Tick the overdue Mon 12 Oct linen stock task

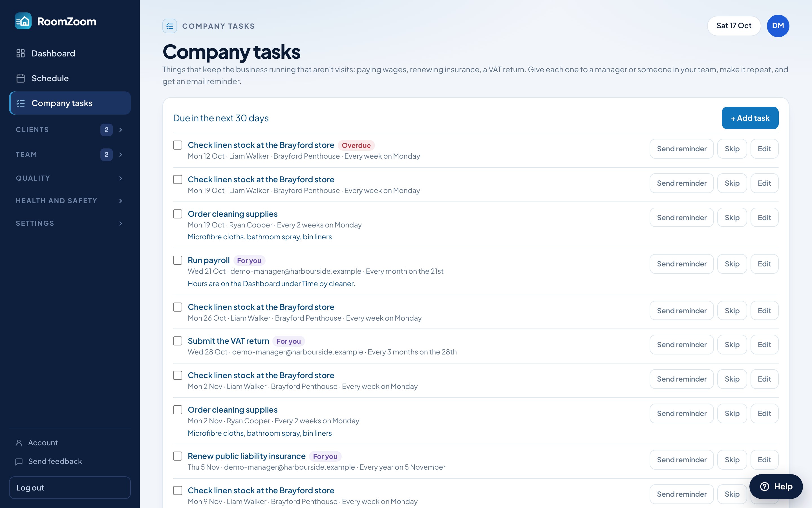pyautogui.click(x=178, y=145)
